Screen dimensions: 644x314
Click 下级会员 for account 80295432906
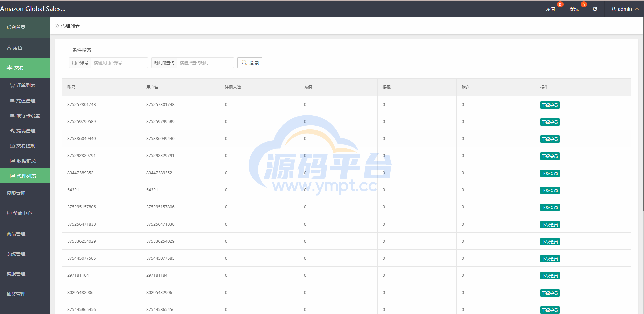[x=550, y=293]
